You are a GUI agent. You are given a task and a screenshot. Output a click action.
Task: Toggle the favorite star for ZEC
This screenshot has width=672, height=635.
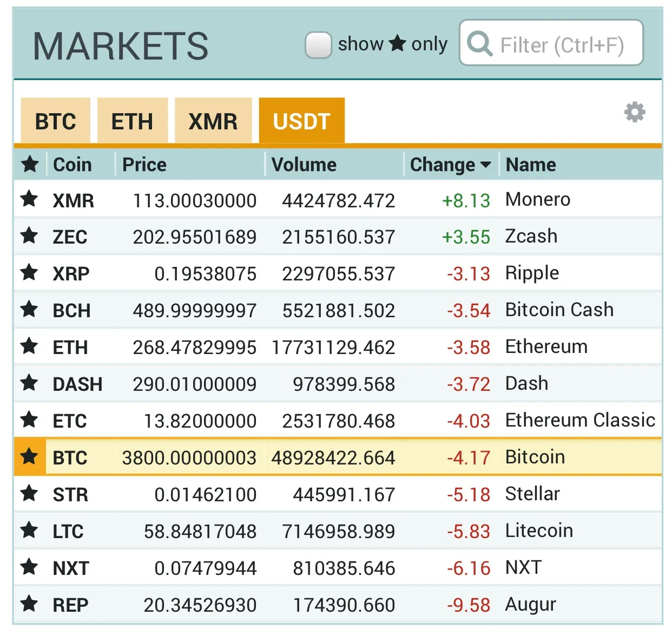(x=29, y=236)
